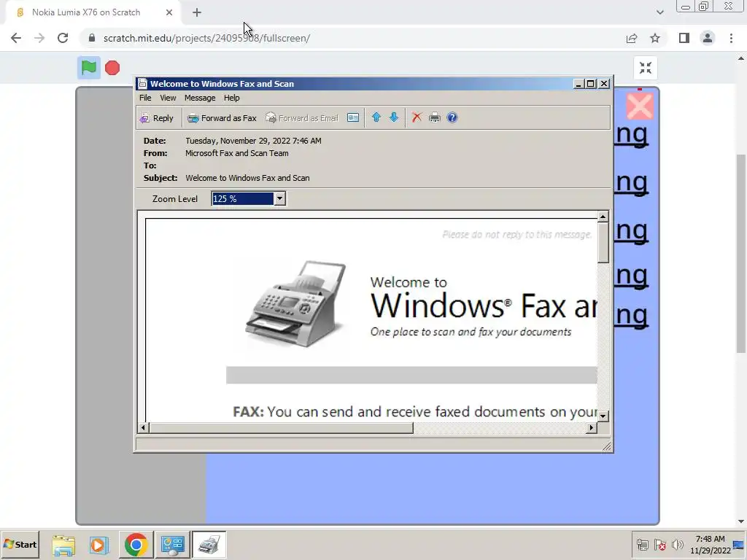This screenshot has height=560, width=747.
Task: Click Forward as Fax button
Action: [x=222, y=118]
